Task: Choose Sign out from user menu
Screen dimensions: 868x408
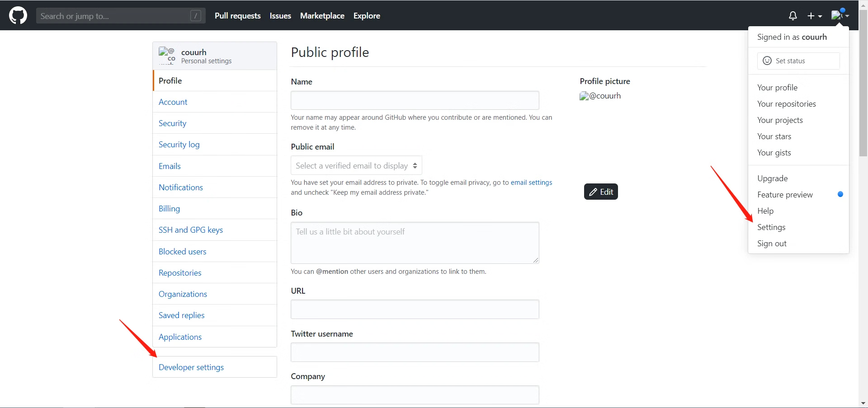Action: 798,243
